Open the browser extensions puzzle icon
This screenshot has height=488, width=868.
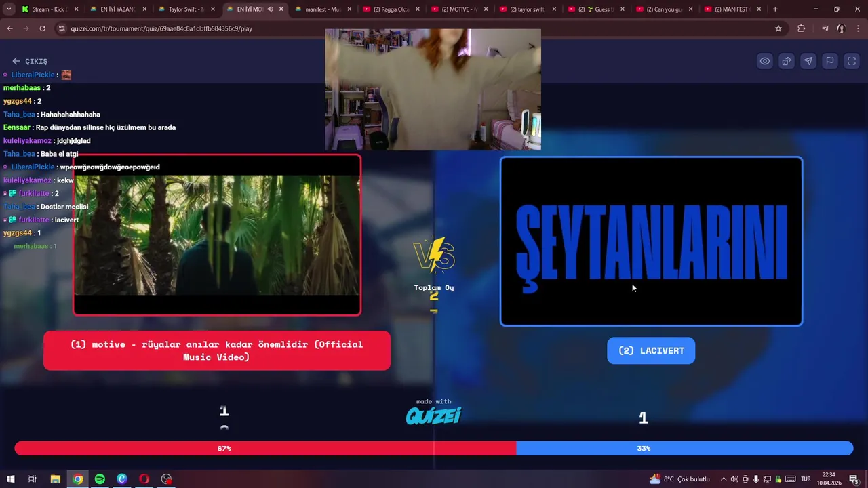[x=802, y=28]
